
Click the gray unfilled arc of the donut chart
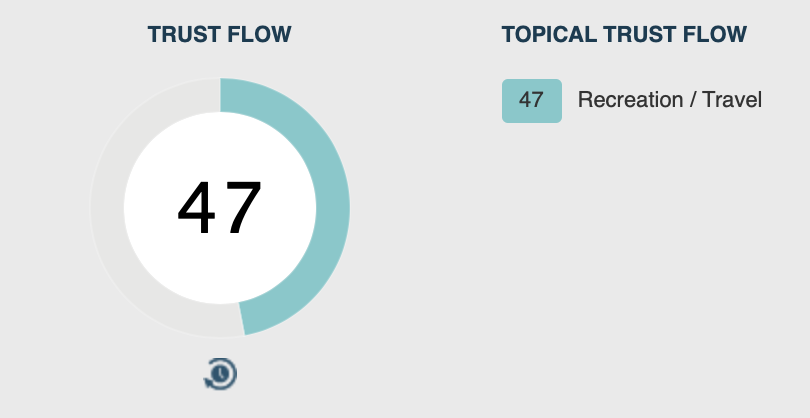pos(107,207)
